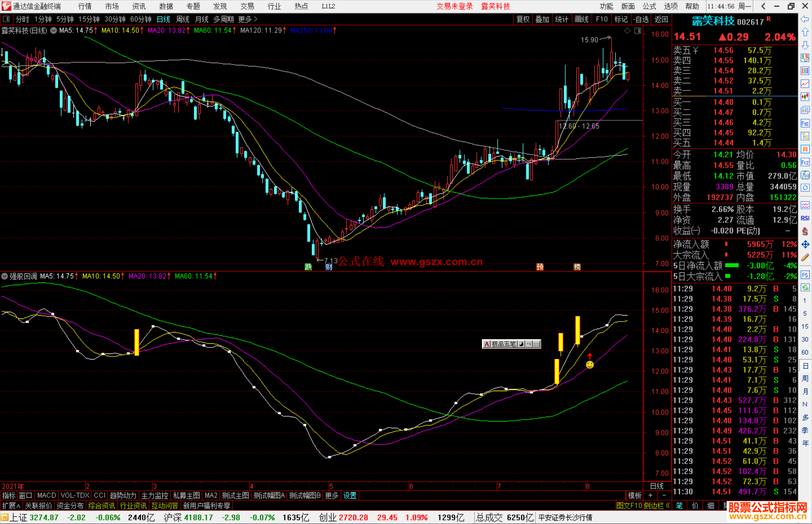The height and width of the screenshot is (524, 812).
Task: Click the RSI indicator icon
Action: tap(805, 218)
